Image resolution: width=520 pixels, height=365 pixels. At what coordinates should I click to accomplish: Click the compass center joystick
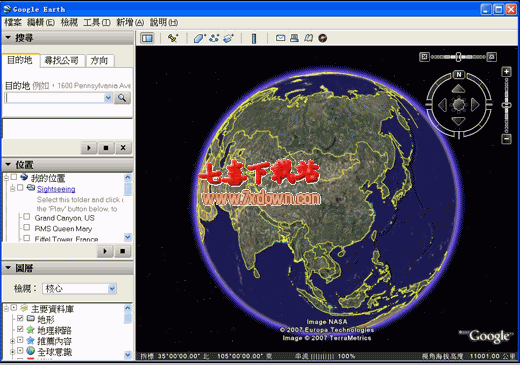(x=459, y=105)
